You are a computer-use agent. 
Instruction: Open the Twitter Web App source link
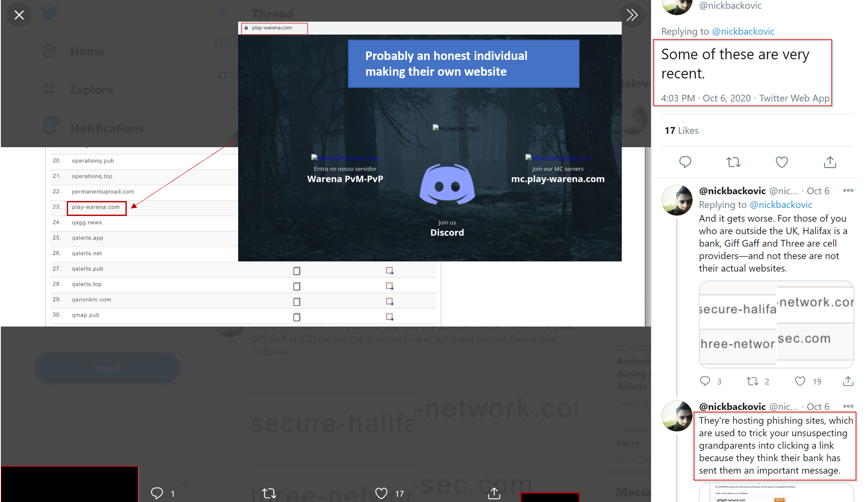pos(794,98)
